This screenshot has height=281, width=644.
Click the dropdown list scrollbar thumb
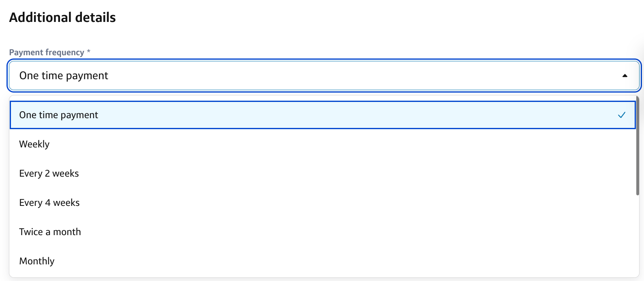click(x=638, y=146)
